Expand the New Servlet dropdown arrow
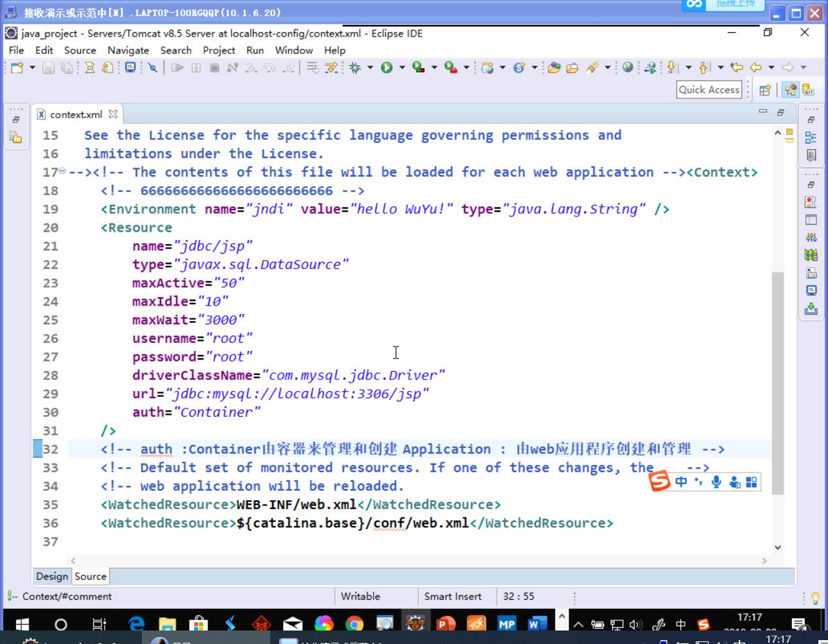The image size is (828, 644). (x=534, y=67)
